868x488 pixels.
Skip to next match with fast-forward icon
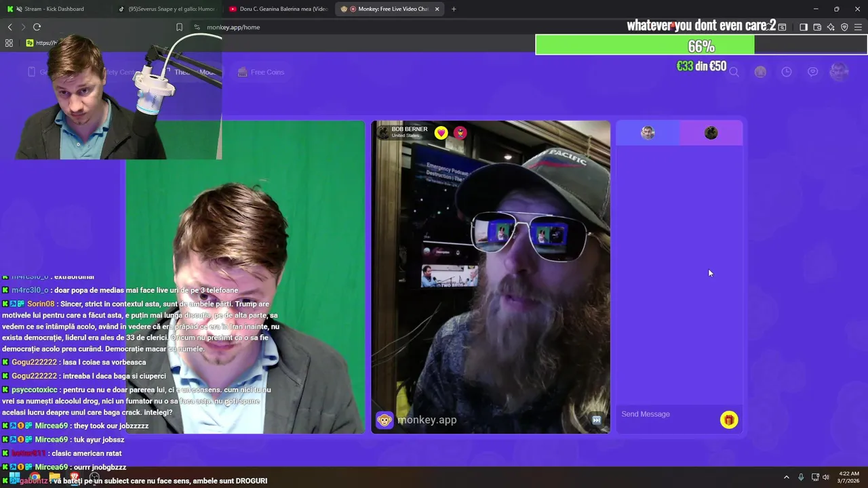tap(596, 420)
